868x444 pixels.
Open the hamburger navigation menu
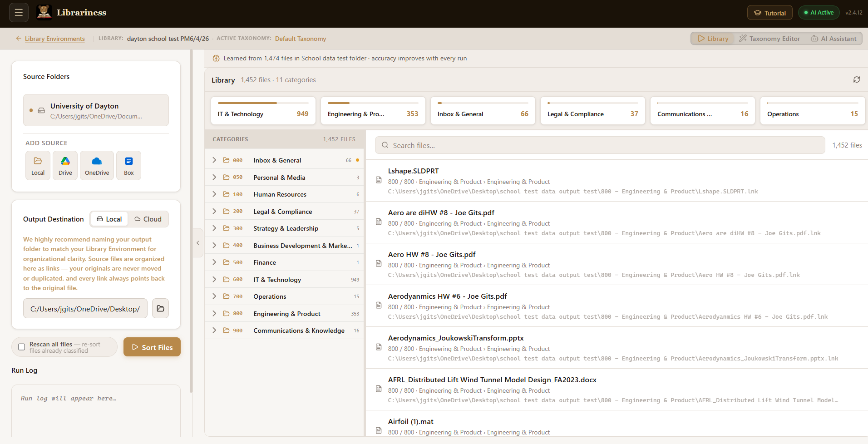pos(19,13)
